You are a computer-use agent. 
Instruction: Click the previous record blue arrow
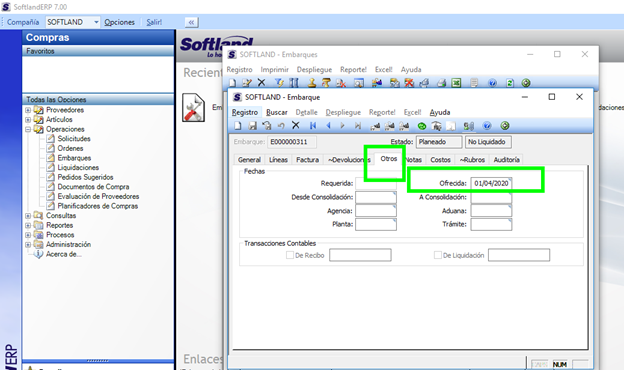pos(328,126)
